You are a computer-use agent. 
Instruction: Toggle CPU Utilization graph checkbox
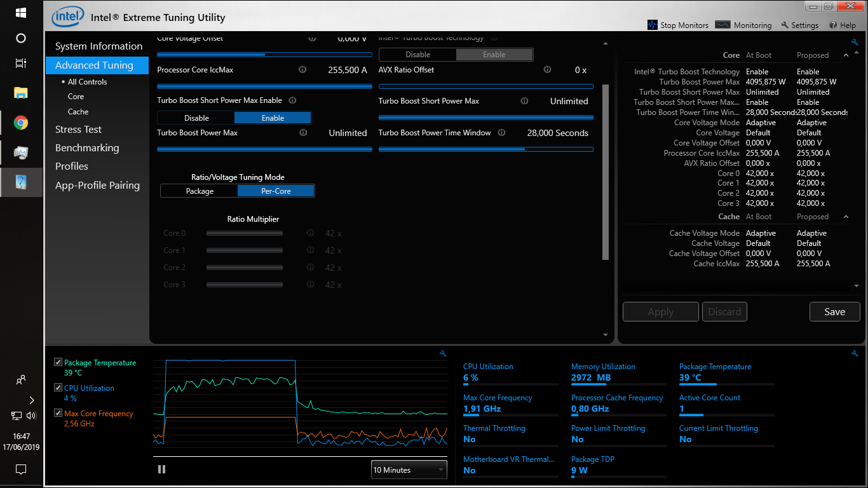point(58,388)
